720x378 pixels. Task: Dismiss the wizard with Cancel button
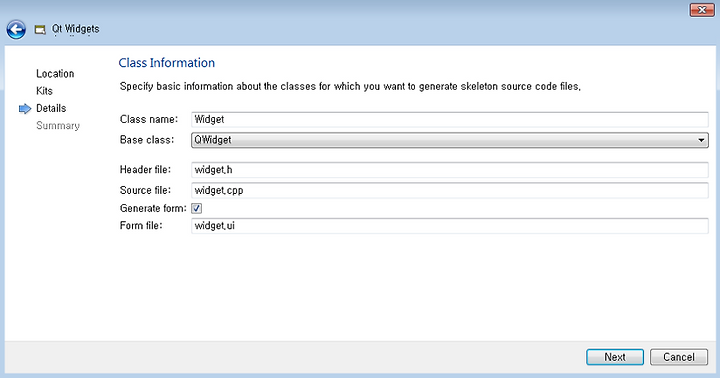[679, 357]
